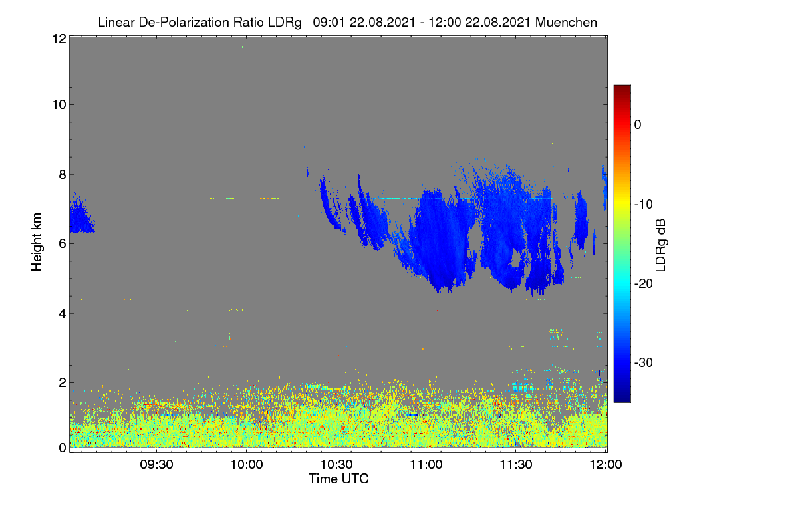This screenshot has height=532, width=798.
Task: Click the 10 km height tick label
Action: pyautogui.click(x=59, y=104)
